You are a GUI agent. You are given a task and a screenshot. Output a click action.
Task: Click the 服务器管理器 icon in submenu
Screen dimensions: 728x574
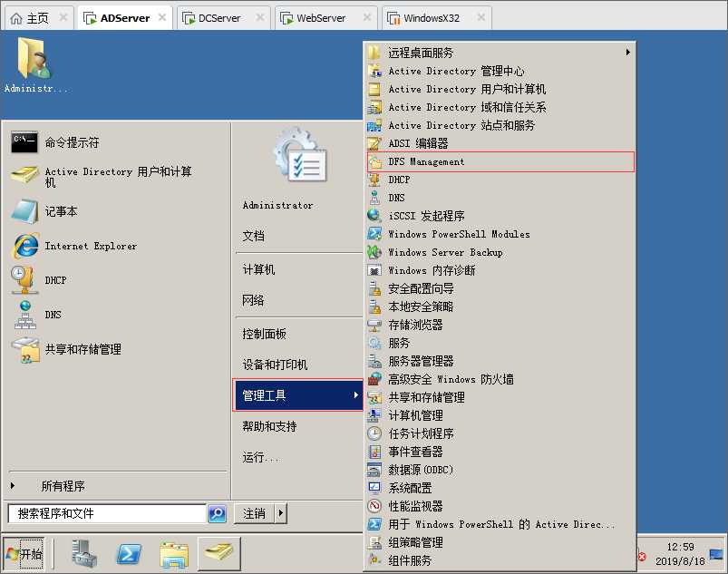(x=374, y=361)
